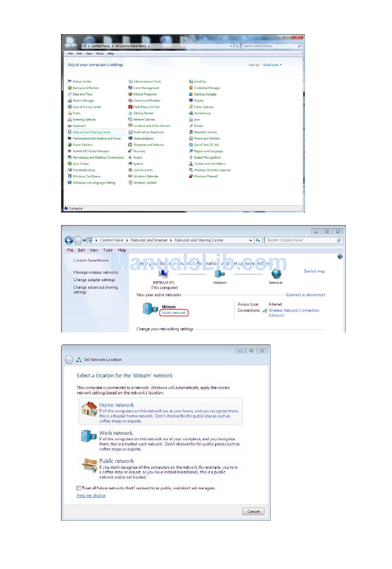392x569 pixels.
Task: Open Change adapter settings
Action: [x=94, y=280]
